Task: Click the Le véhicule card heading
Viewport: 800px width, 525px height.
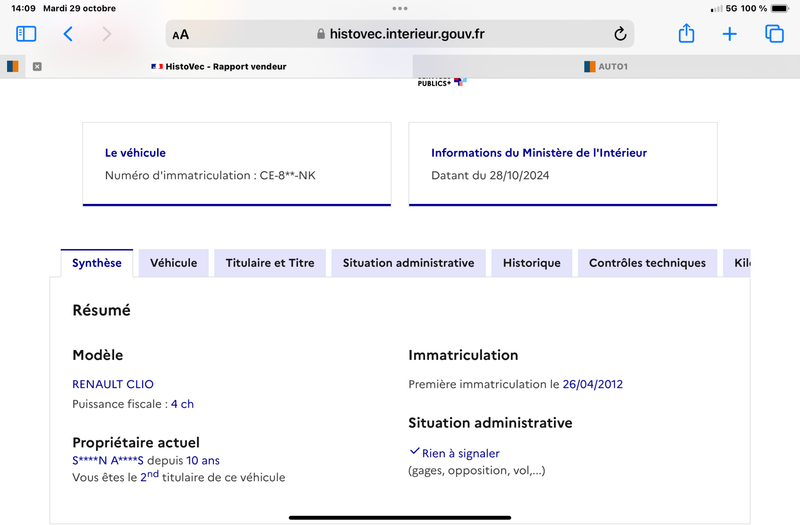Action: click(x=135, y=153)
